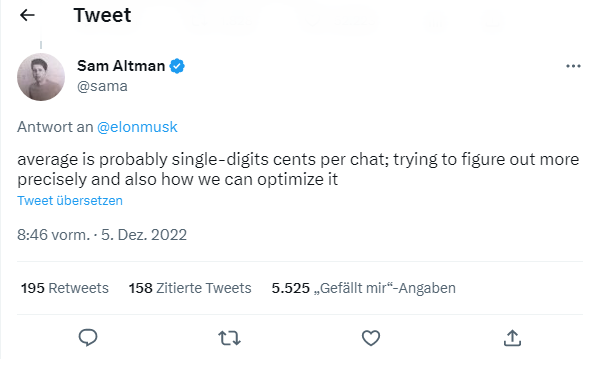Click Tweet übersetzen to translate

(70, 200)
